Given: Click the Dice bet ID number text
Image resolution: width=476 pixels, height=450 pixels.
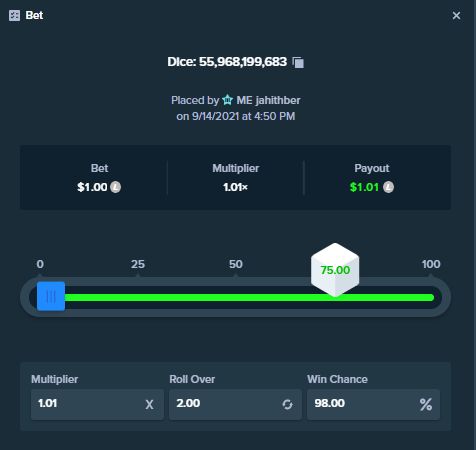Looking at the screenshot, I should click(x=243, y=62).
